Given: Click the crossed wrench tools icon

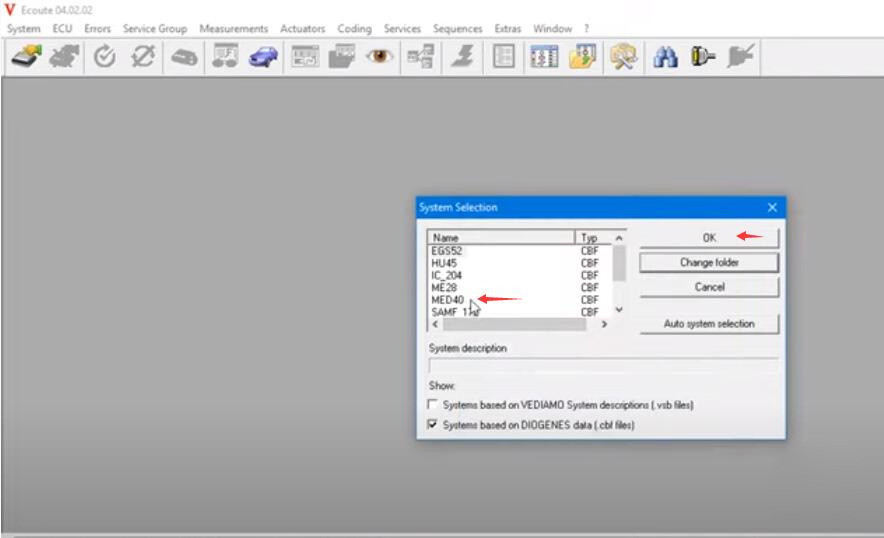Looking at the screenshot, I should click(x=624, y=58).
